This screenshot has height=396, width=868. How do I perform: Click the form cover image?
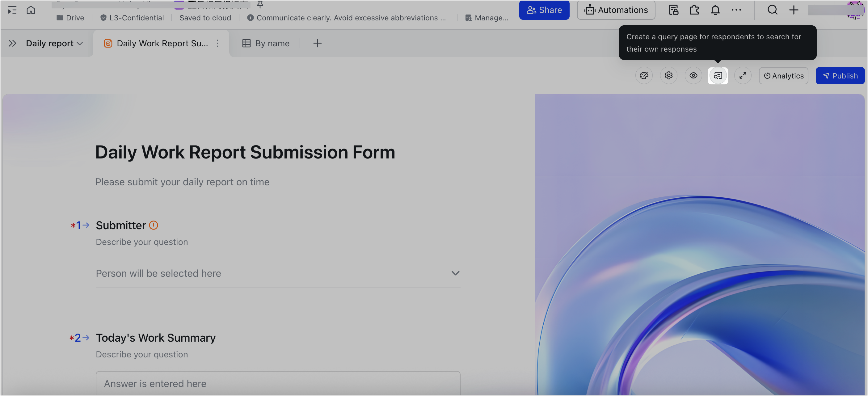point(700,245)
